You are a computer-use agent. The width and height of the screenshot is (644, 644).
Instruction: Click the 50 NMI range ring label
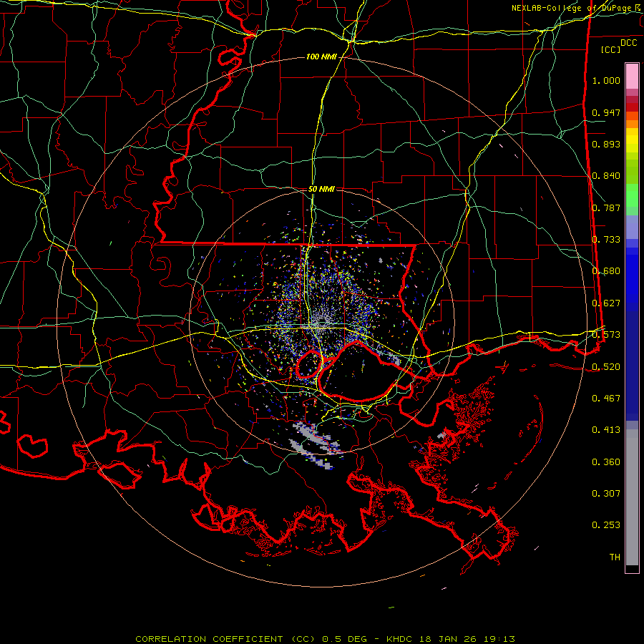[321, 189]
